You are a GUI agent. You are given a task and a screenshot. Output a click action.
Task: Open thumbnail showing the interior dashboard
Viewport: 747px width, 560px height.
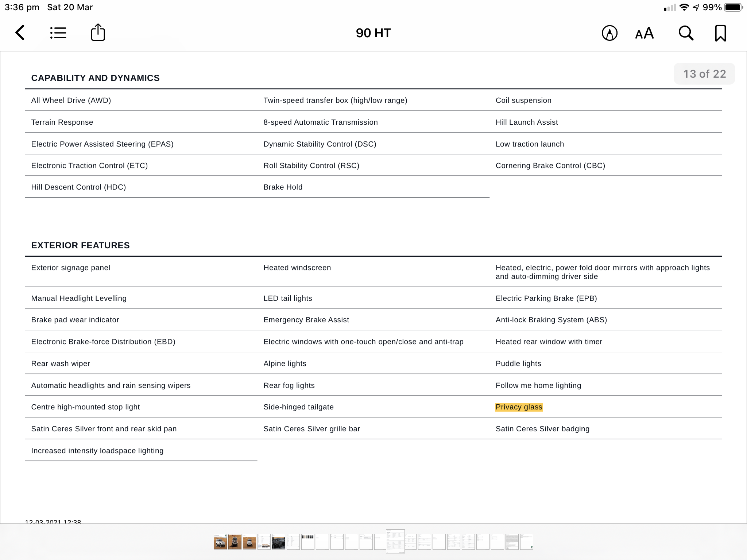point(279,542)
